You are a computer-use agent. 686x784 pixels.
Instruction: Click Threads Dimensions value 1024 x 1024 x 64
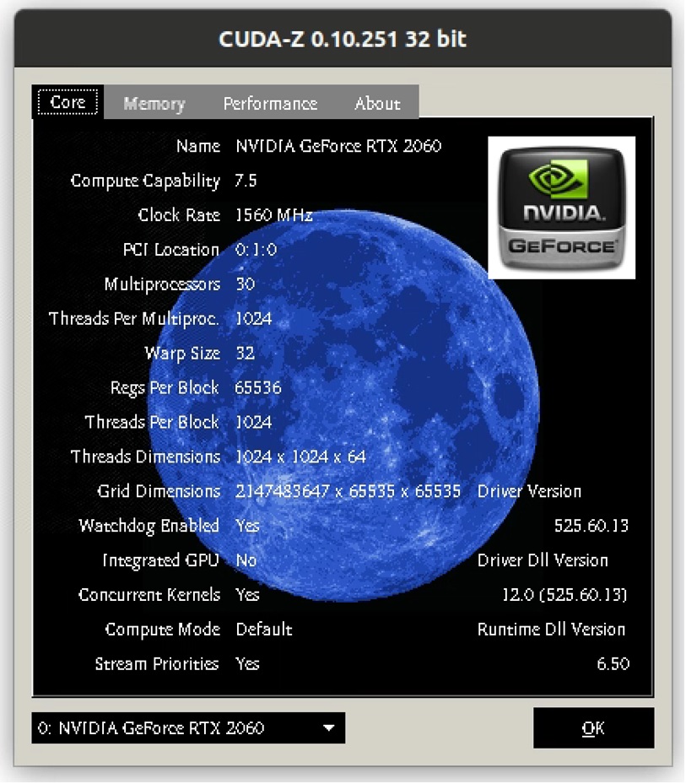point(301,457)
